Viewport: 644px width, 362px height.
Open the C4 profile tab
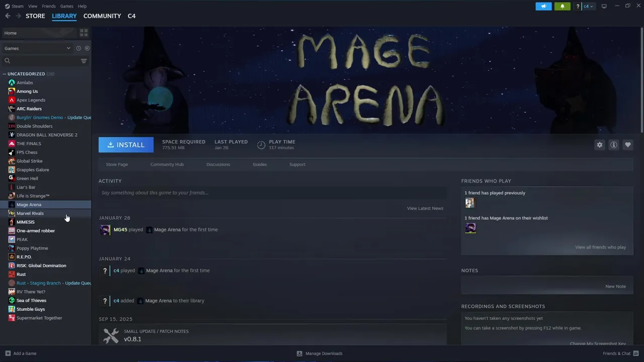[131, 16]
